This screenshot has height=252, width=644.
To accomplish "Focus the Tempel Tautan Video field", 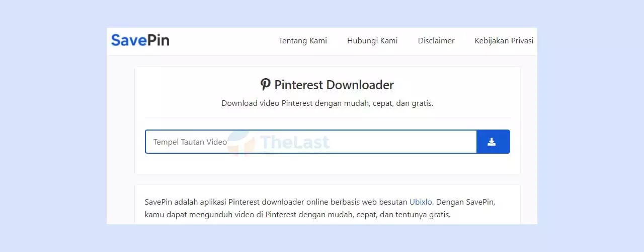I will pos(311,142).
